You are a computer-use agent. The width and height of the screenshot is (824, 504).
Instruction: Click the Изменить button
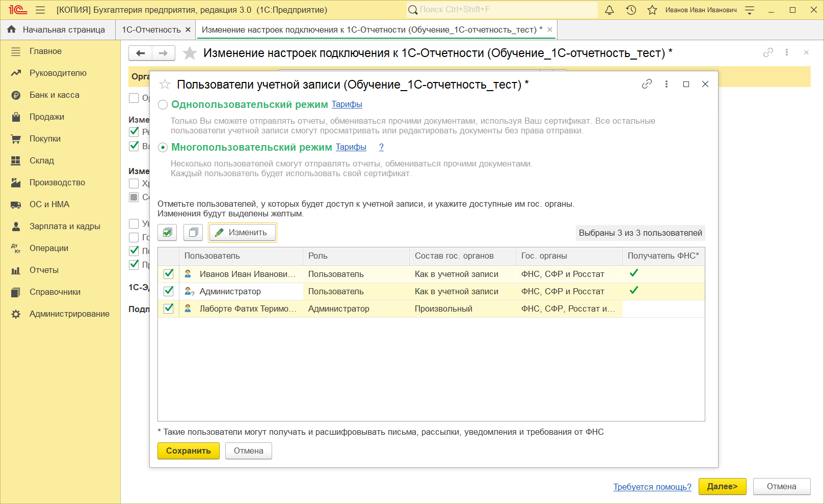click(243, 233)
